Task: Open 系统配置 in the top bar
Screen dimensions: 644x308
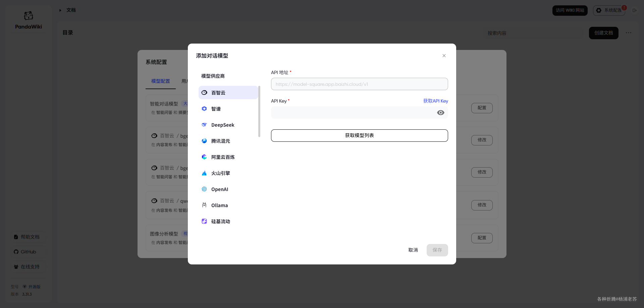Action: (x=609, y=10)
